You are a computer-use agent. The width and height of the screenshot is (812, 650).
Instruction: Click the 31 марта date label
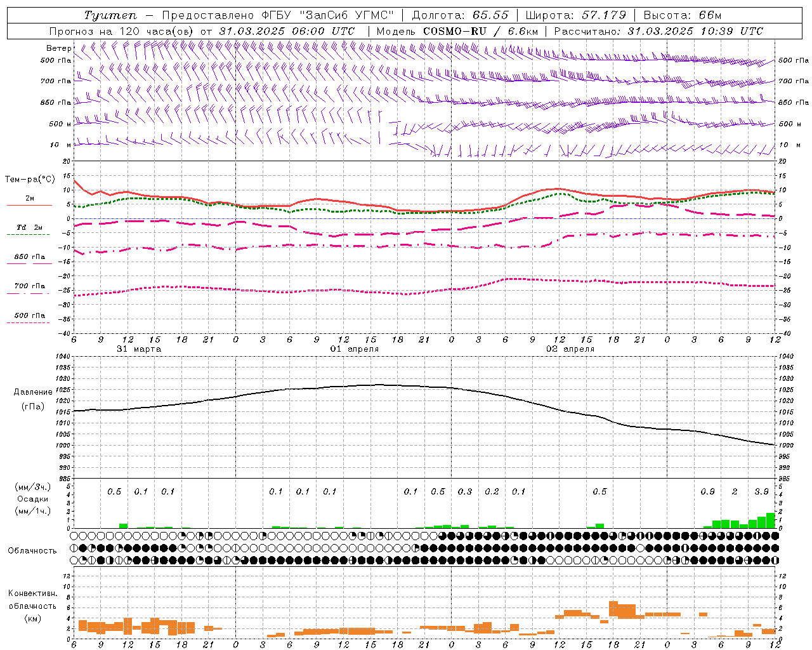[139, 349]
